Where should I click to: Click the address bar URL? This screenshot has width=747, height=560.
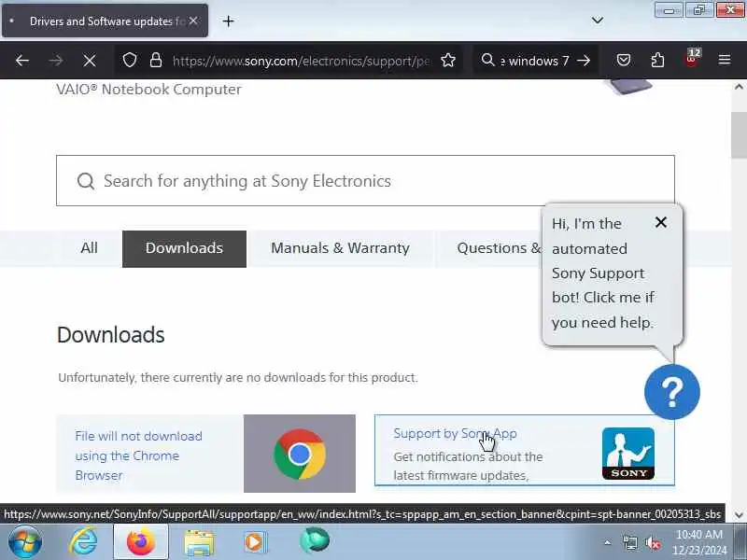click(x=301, y=61)
